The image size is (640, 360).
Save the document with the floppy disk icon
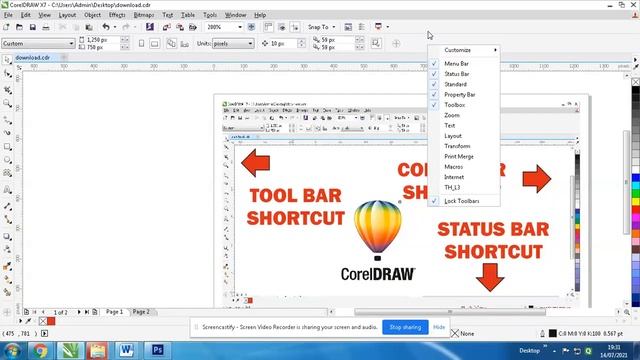[x=32, y=27]
